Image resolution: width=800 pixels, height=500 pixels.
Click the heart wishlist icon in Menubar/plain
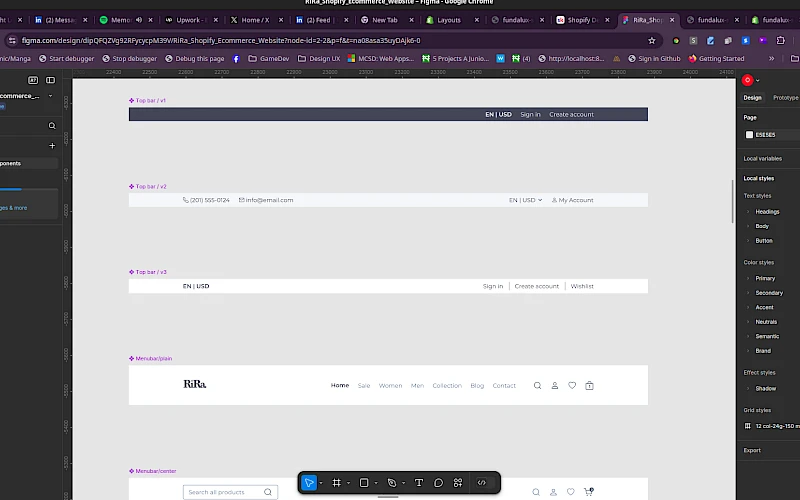[572, 386]
